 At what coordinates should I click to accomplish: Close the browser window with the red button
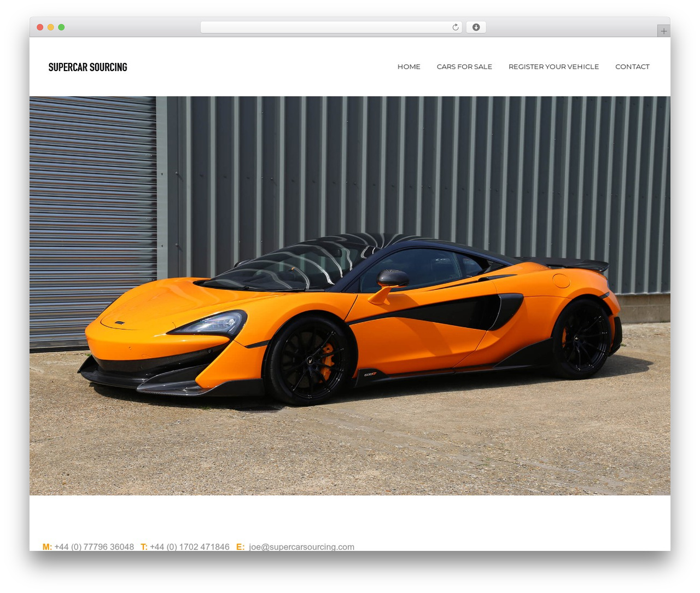pos(40,27)
